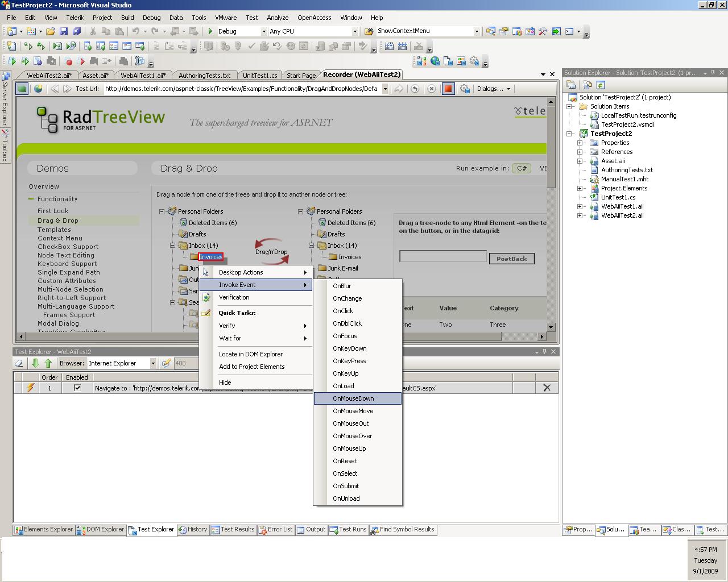Click the Test Explorer wait-time pencil icon
This screenshot has width=728, height=582.
pos(166,363)
